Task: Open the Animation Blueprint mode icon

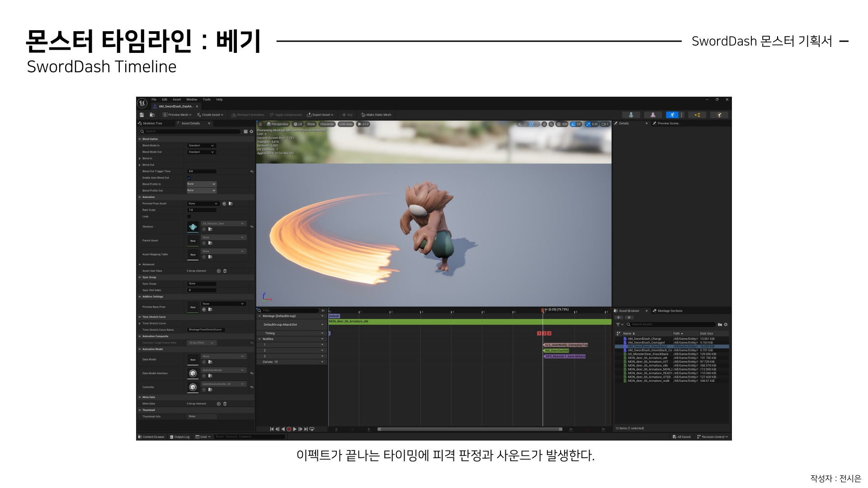Action: point(697,115)
